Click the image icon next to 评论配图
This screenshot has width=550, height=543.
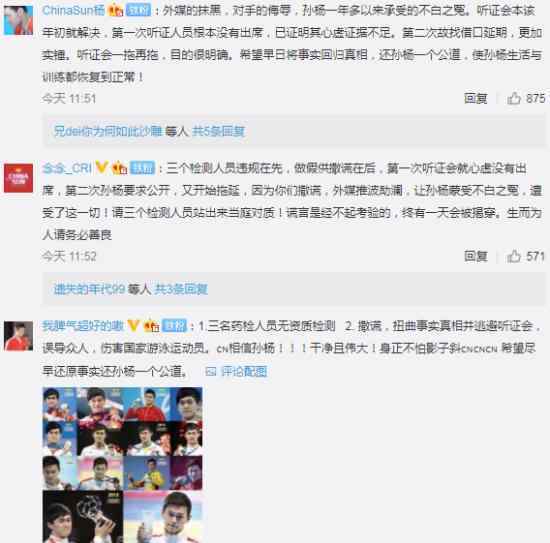211,371
